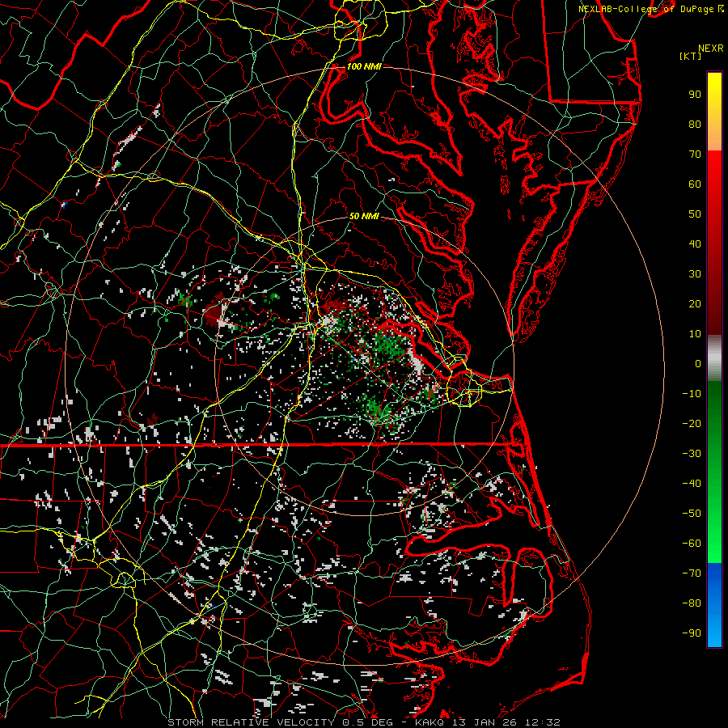The width and height of the screenshot is (728, 728).
Task: Click the 50 NMI range ring label
Action: click(363, 216)
